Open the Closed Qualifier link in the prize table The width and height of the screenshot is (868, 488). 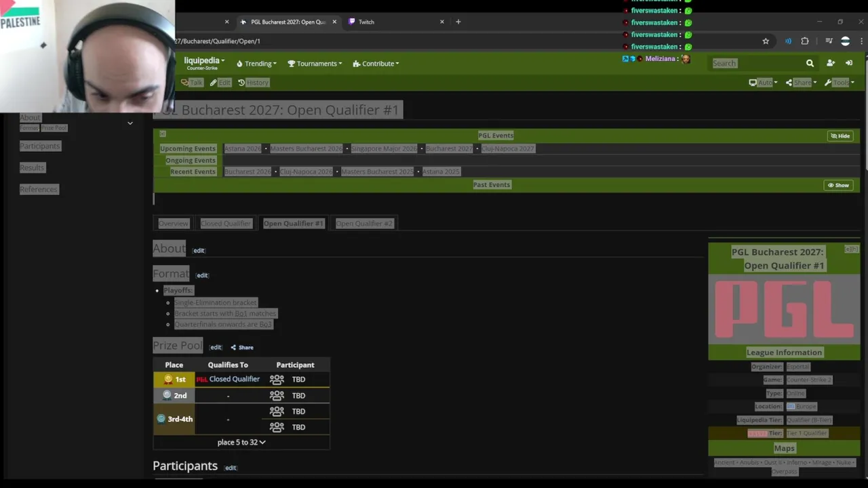pyautogui.click(x=235, y=380)
